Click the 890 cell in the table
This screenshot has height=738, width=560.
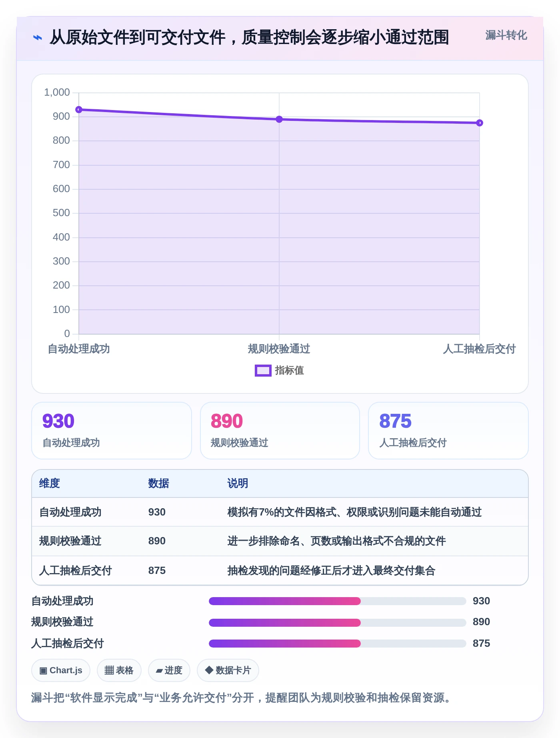coord(157,541)
